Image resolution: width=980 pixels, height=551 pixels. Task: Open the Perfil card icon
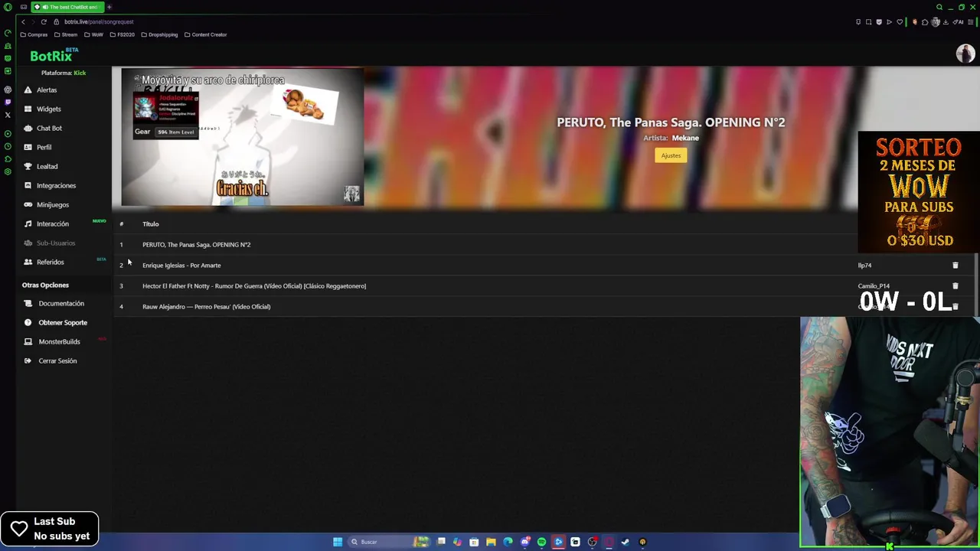(x=28, y=147)
